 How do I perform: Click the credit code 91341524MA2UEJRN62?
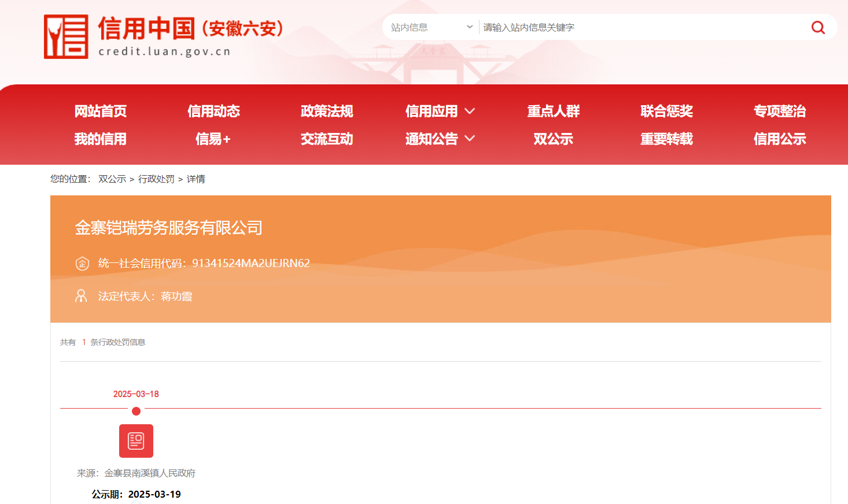[x=251, y=264]
